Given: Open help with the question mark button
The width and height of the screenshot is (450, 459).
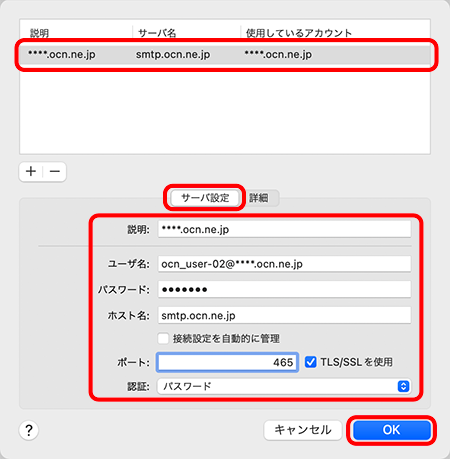Looking at the screenshot, I should click(29, 430).
